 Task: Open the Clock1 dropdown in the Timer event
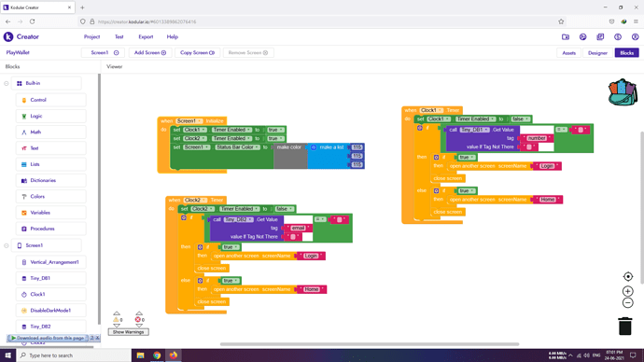pos(431,110)
